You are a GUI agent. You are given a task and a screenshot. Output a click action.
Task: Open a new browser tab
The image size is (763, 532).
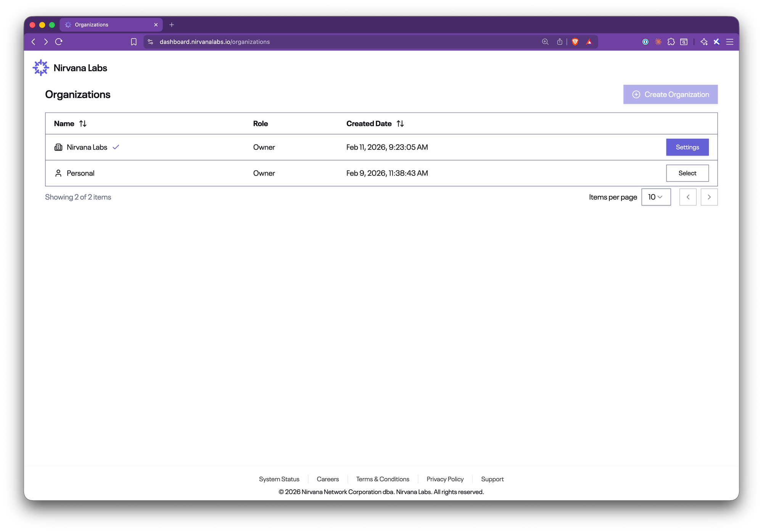tap(172, 25)
